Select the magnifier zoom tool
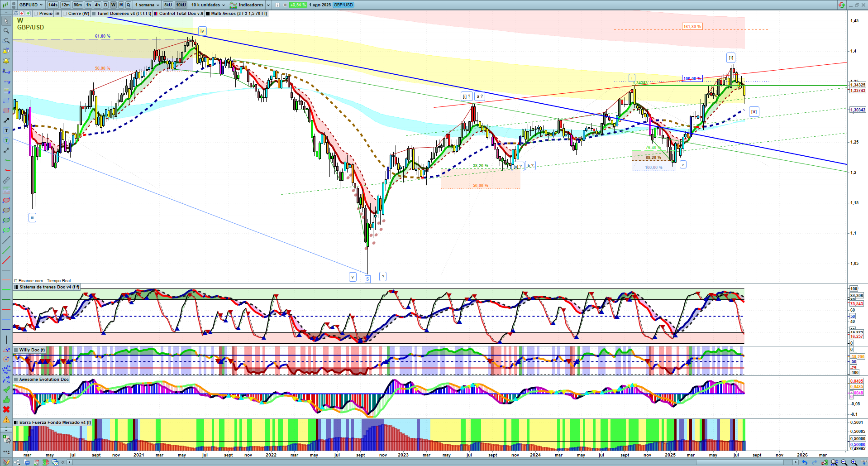Image resolution: width=868 pixels, height=466 pixels. click(6, 31)
